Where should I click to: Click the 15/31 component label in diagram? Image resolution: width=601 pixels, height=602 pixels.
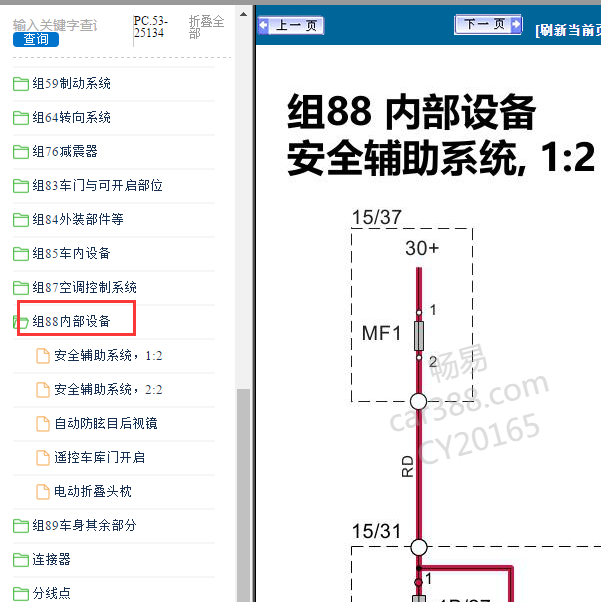pyautogui.click(x=377, y=531)
